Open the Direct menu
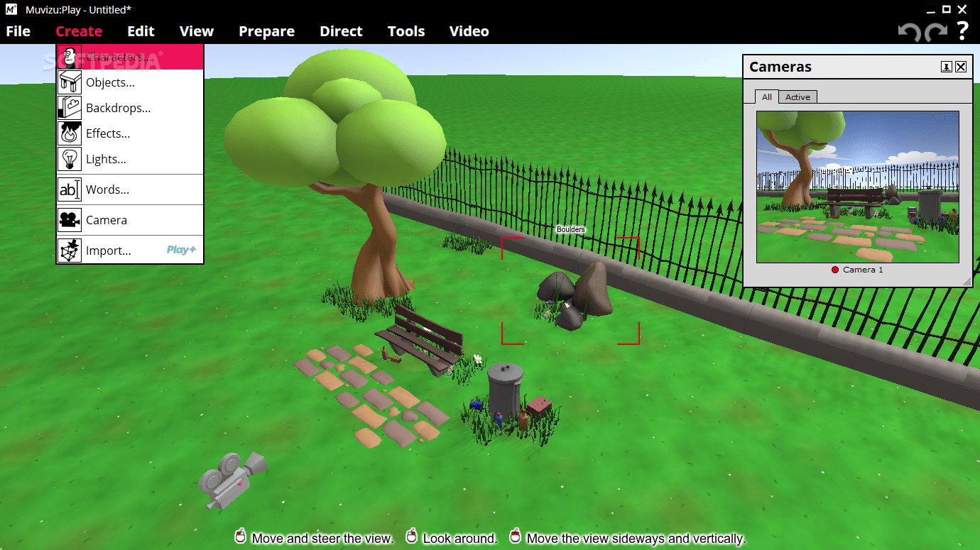This screenshot has width=980, height=550. click(x=341, y=31)
